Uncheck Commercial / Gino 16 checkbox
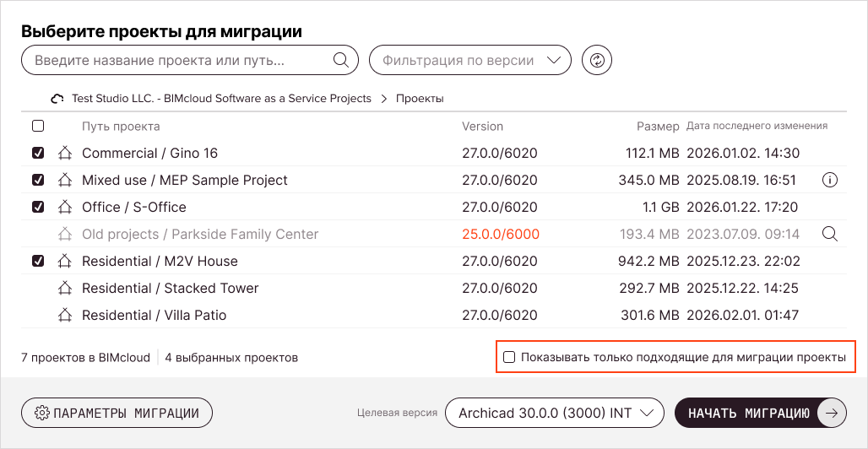The width and height of the screenshot is (868, 449). pyautogui.click(x=38, y=154)
